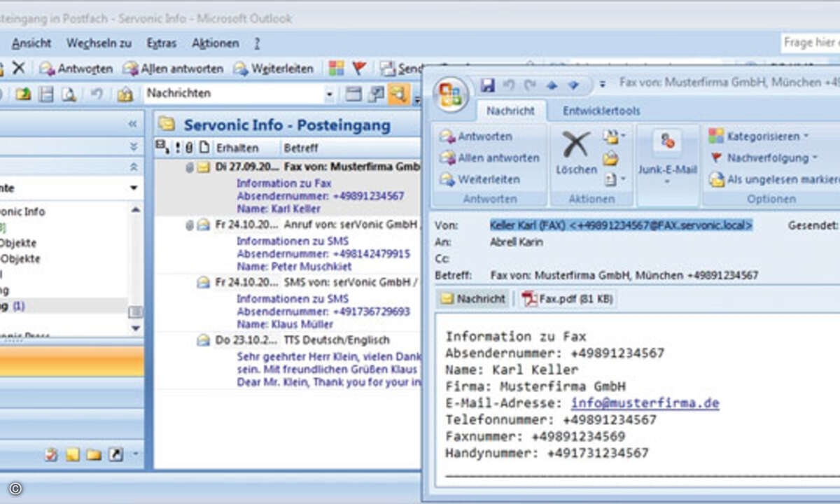Click the Nachricht attachment-bar button
This screenshot has height=504, width=840.
473,299
